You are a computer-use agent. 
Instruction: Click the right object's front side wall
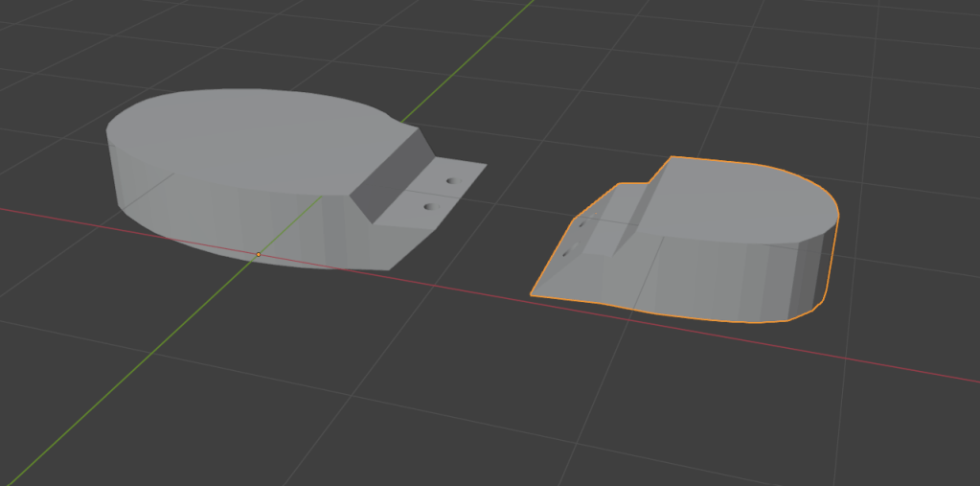[x=709, y=278]
